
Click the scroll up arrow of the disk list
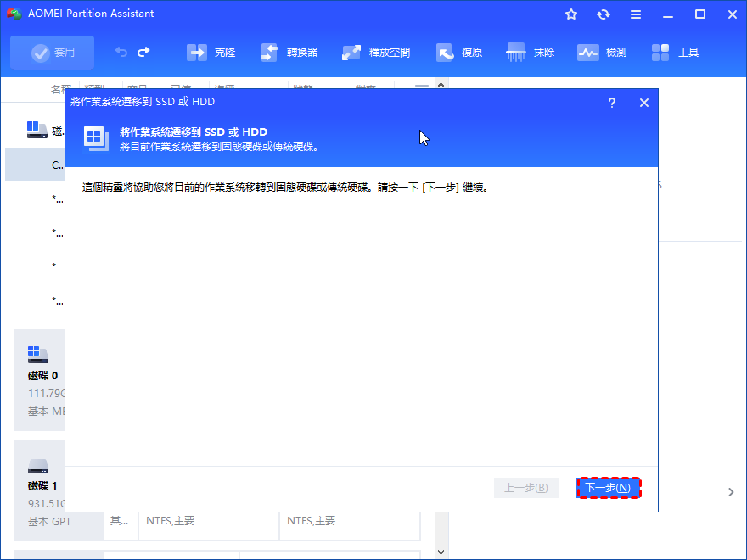click(441, 85)
